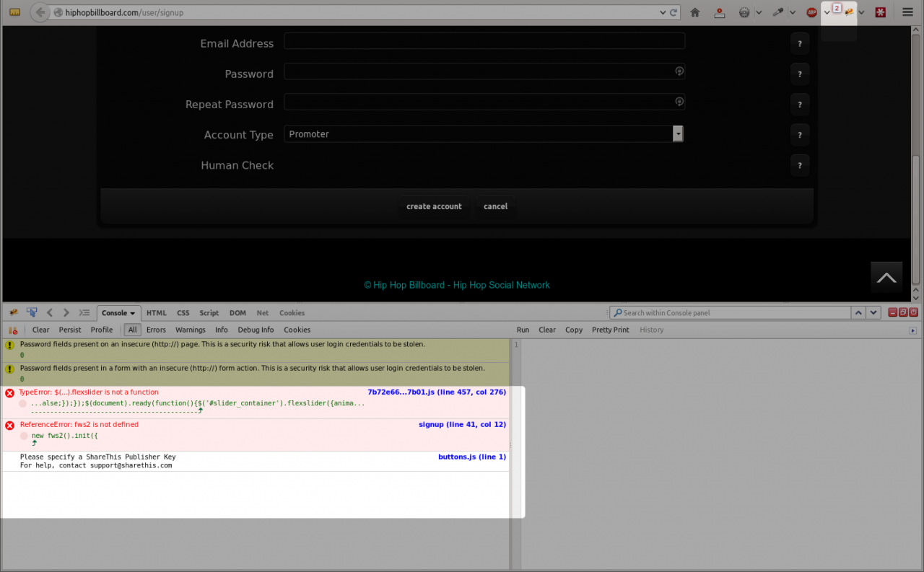Filter the console to Errors only

point(156,330)
